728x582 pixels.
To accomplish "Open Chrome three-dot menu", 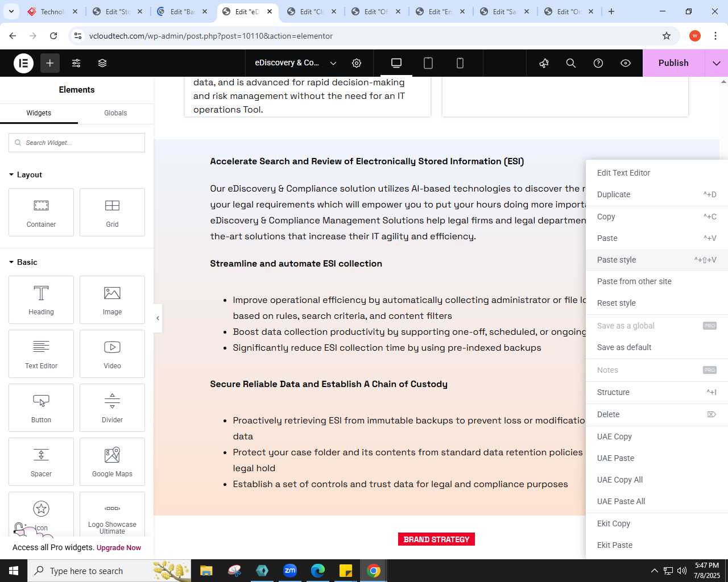I will (715, 36).
